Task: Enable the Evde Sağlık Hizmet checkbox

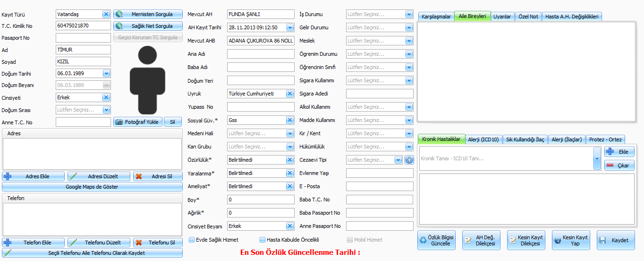Action: pos(192,240)
